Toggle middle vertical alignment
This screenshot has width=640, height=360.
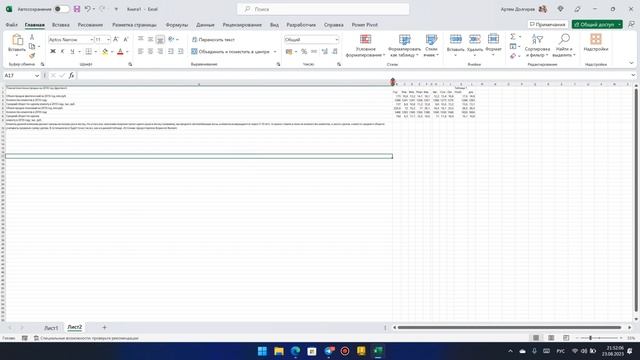[x=151, y=39]
